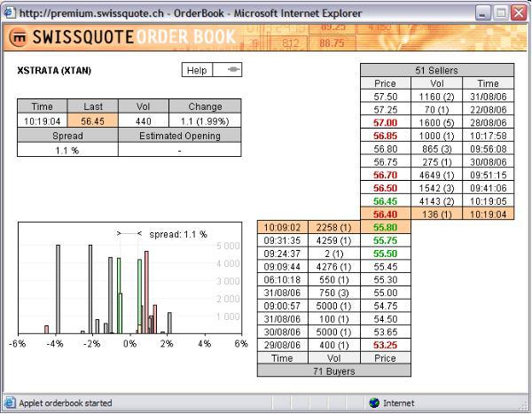The image size is (532, 414).
Task: Select buyer price 55.00
Action: (x=386, y=293)
